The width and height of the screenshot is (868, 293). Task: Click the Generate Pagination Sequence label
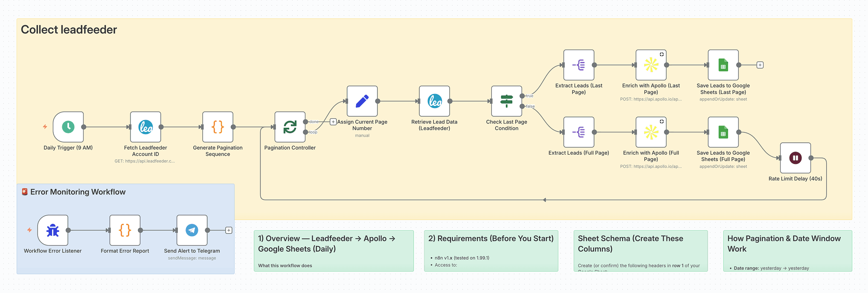pyautogui.click(x=218, y=151)
